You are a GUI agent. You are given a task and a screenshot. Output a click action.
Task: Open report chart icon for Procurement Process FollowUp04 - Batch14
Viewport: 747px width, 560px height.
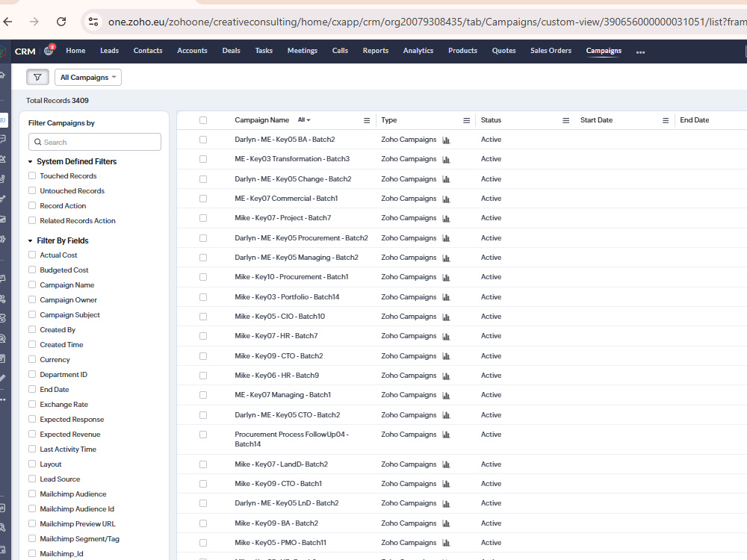[446, 435]
